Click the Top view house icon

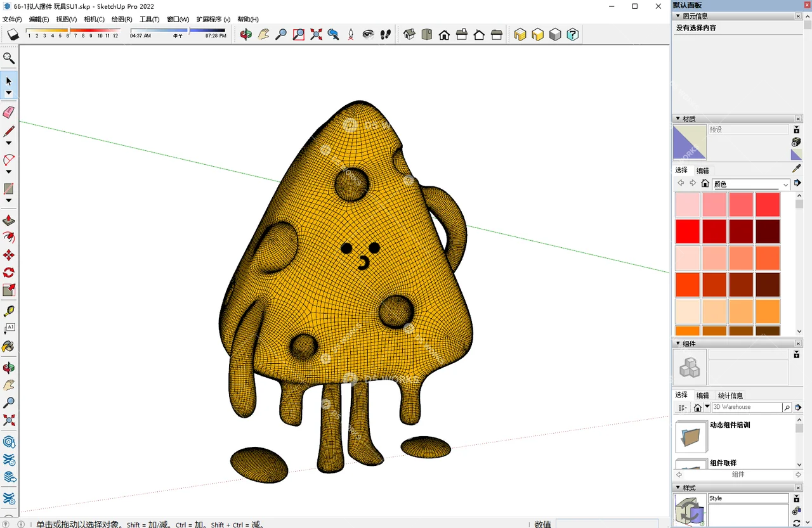pos(426,35)
